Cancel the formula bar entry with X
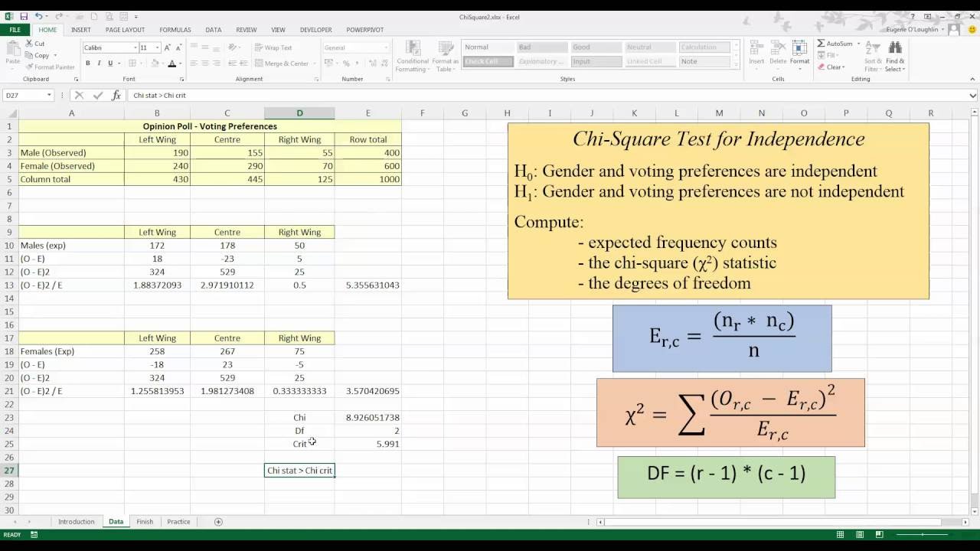980x551 pixels. (79, 96)
